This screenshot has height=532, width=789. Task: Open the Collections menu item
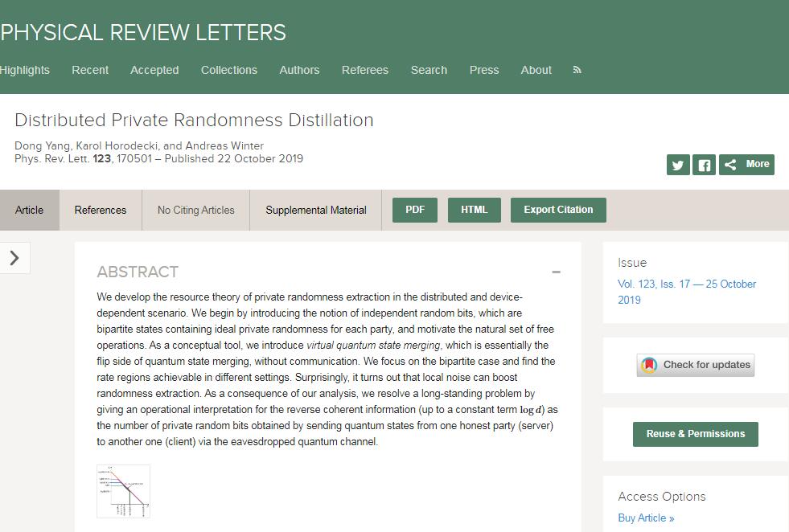pyautogui.click(x=229, y=70)
